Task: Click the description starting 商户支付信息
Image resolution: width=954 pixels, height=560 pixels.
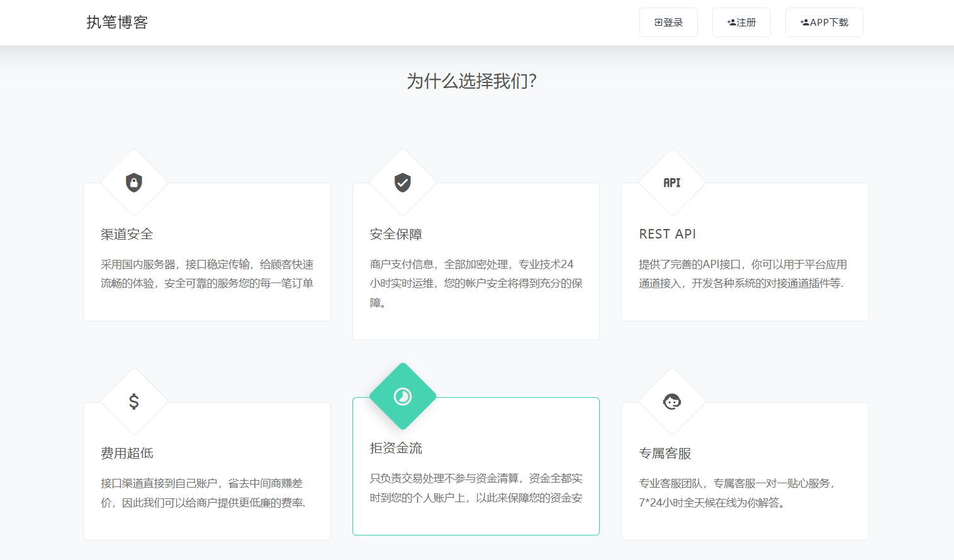Action: 476,284
